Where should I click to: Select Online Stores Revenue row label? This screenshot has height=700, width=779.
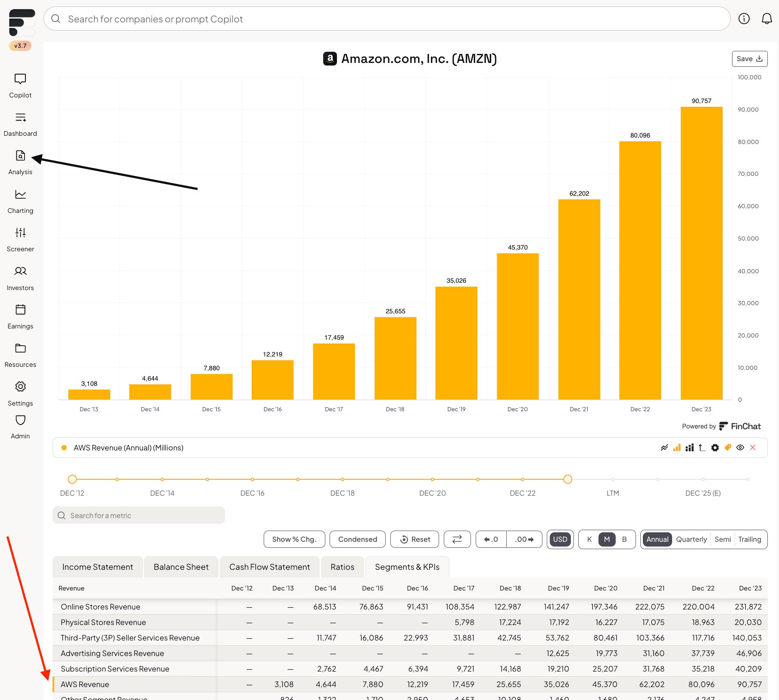click(x=100, y=607)
